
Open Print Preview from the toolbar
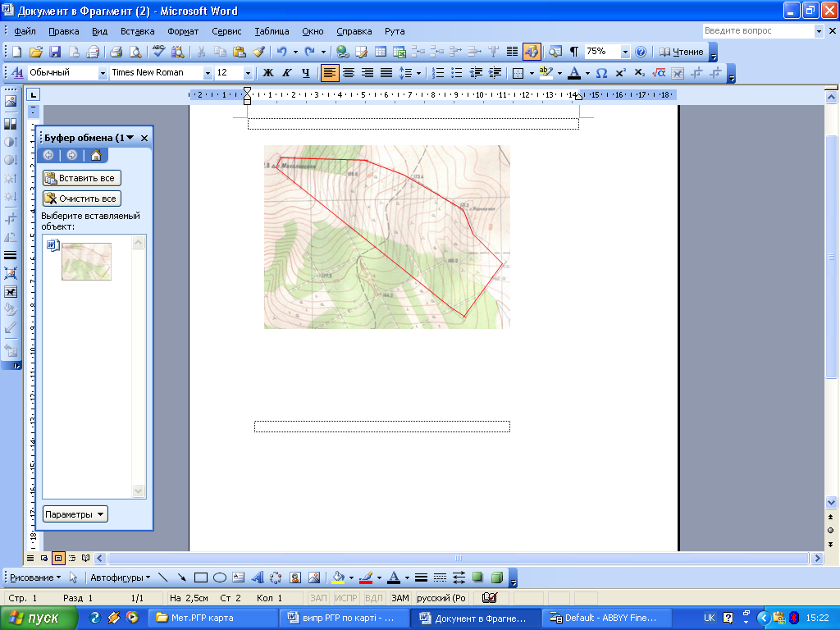coord(135,52)
